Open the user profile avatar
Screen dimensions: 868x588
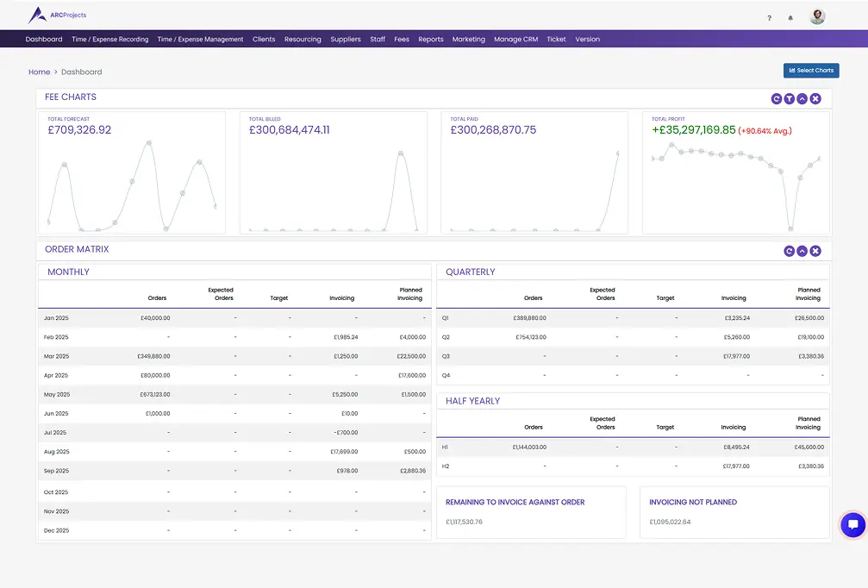pyautogui.click(x=817, y=16)
